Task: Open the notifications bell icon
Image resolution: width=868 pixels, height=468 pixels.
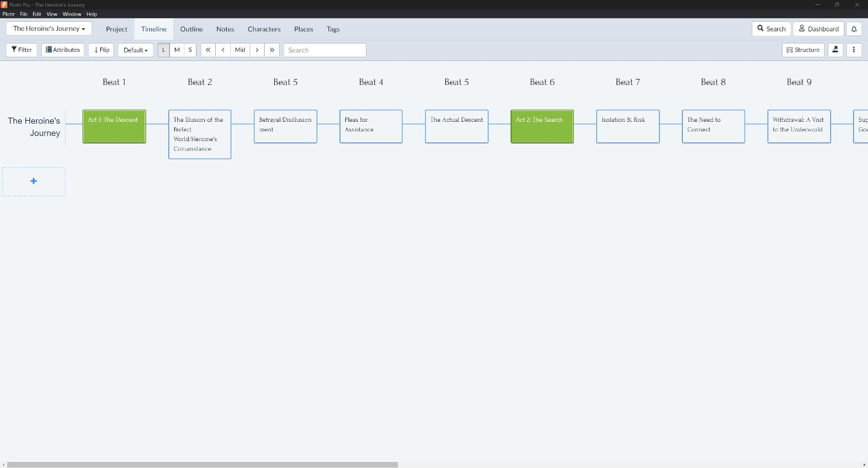Action: 854,29
